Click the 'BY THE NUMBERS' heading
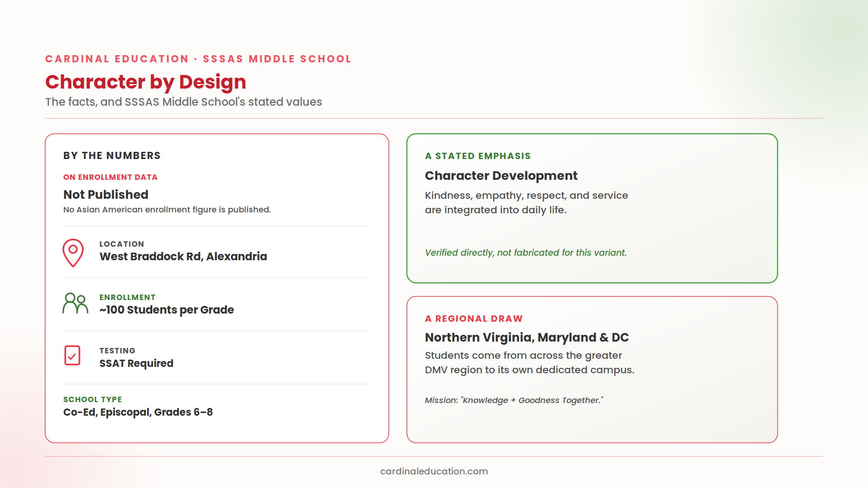The width and height of the screenshot is (868, 488). pos(112,155)
